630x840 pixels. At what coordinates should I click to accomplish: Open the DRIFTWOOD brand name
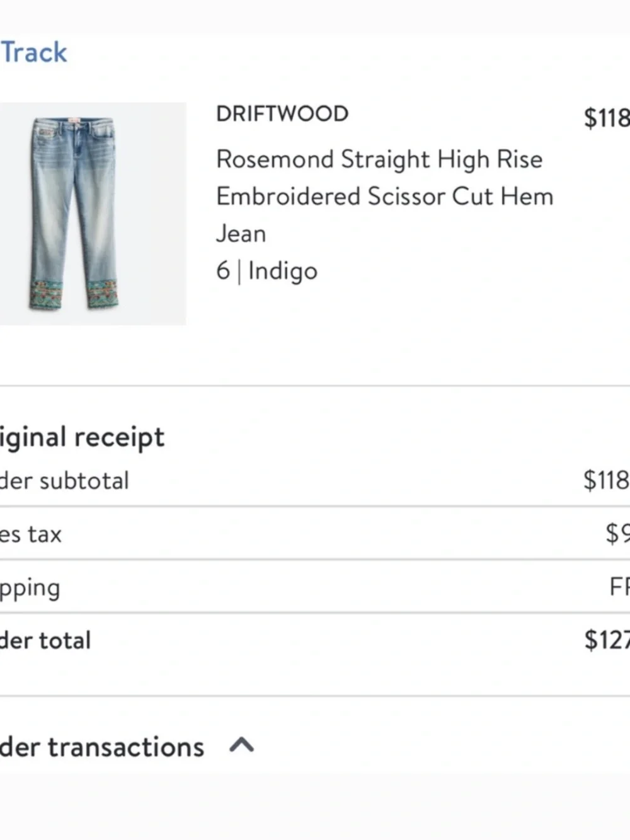pos(282,114)
